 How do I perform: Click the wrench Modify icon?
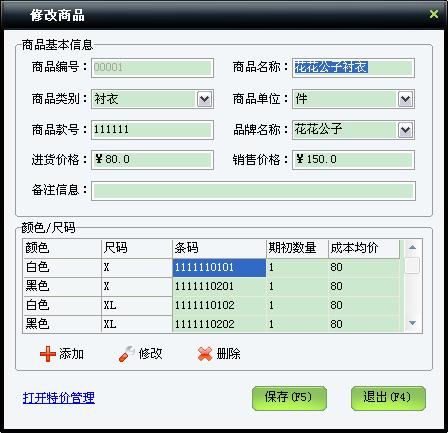click(x=126, y=354)
